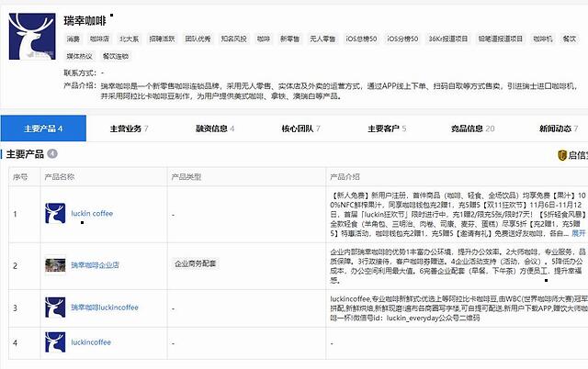
Task: Click the 新零售 tag
Action: pos(290,39)
